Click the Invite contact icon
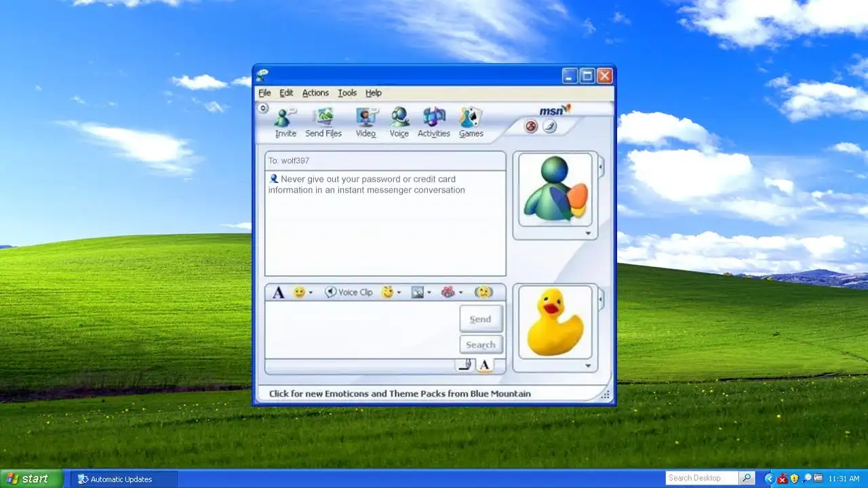 pyautogui.click(x=285, y=123)
